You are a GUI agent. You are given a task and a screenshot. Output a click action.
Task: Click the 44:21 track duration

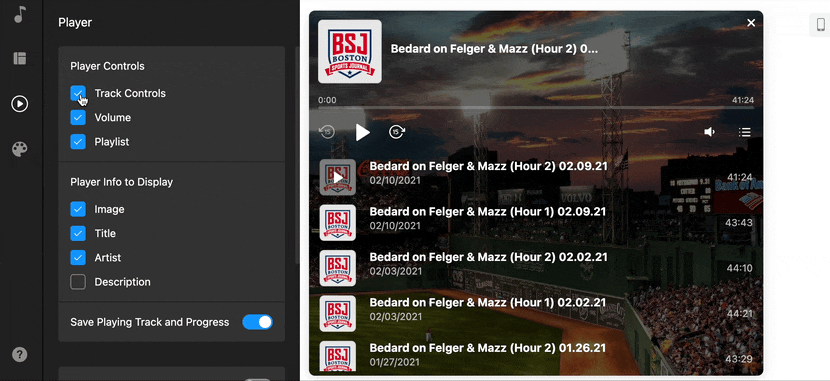739,314
